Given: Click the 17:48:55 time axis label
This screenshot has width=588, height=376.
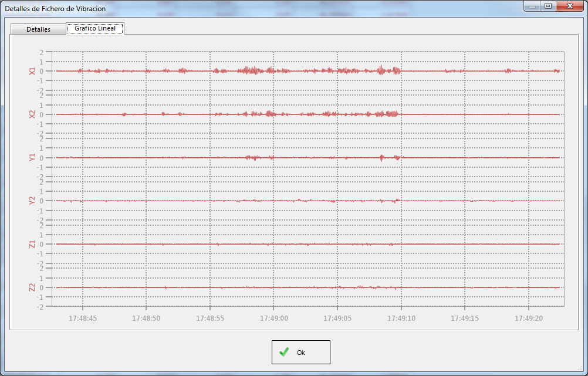Looking at the screenshot, I should (x=210, y=318).
